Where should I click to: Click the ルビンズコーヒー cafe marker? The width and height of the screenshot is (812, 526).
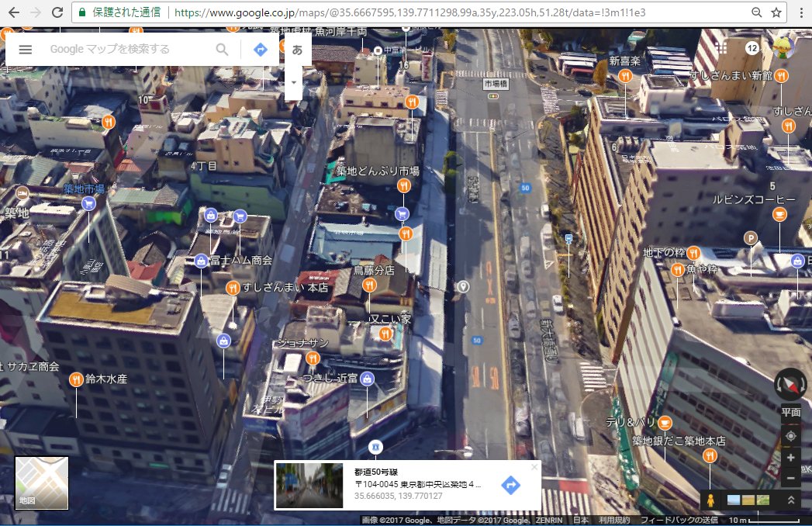pos(779,214)
